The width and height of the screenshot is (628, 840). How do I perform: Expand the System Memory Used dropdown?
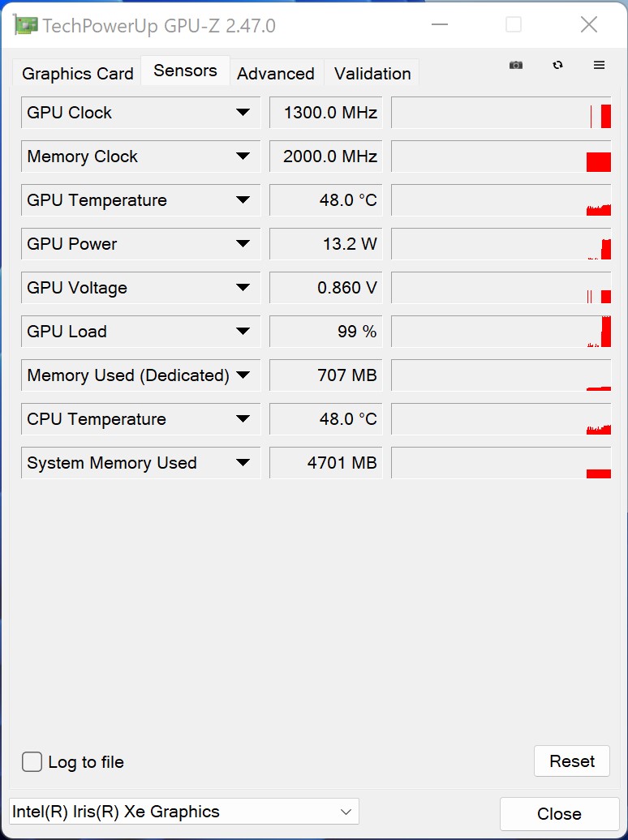tap(243, 463)
